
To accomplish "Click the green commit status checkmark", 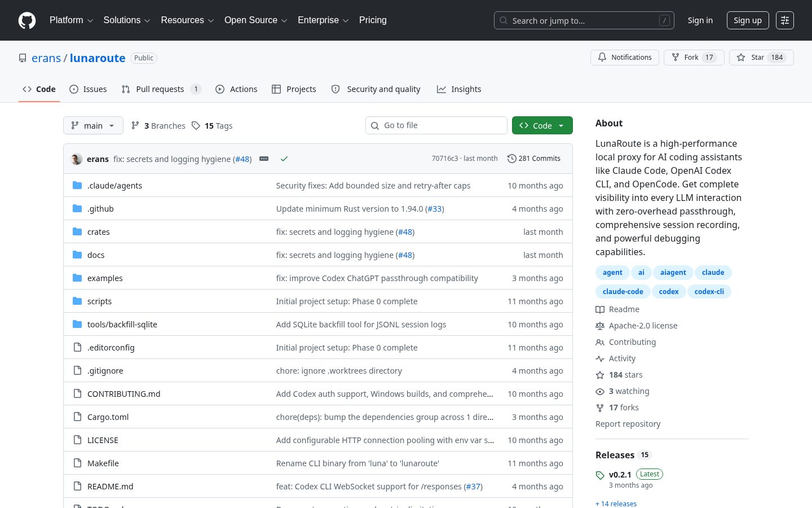I will coord(284,159).
